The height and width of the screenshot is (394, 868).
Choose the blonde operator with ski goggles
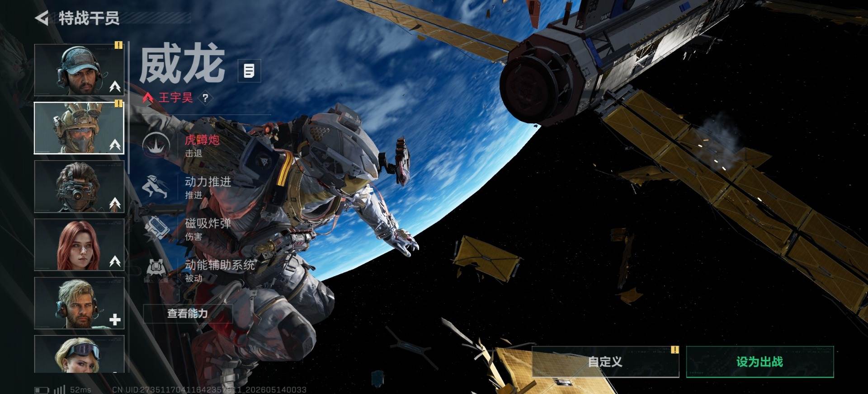79,354
